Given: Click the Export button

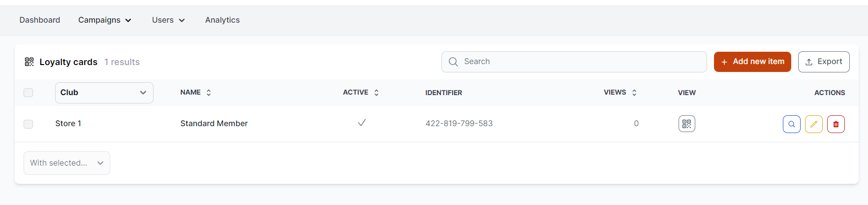Looking at the screenshot, I should (823, 62).
